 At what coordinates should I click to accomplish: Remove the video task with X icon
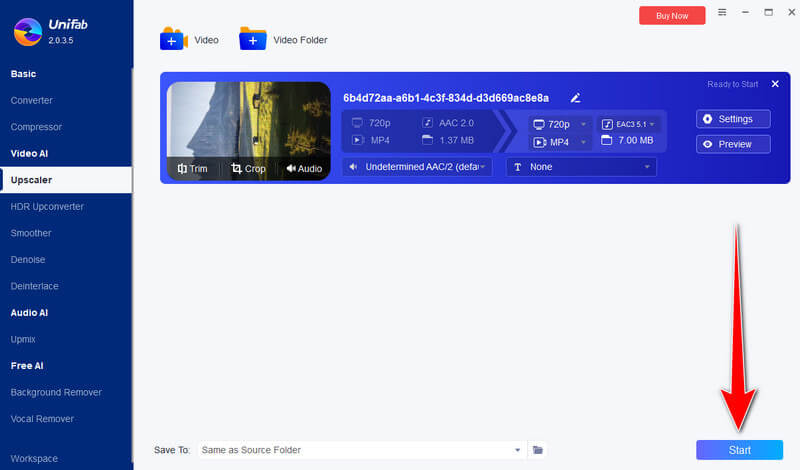pyautogui.click(x=775, y=85)
